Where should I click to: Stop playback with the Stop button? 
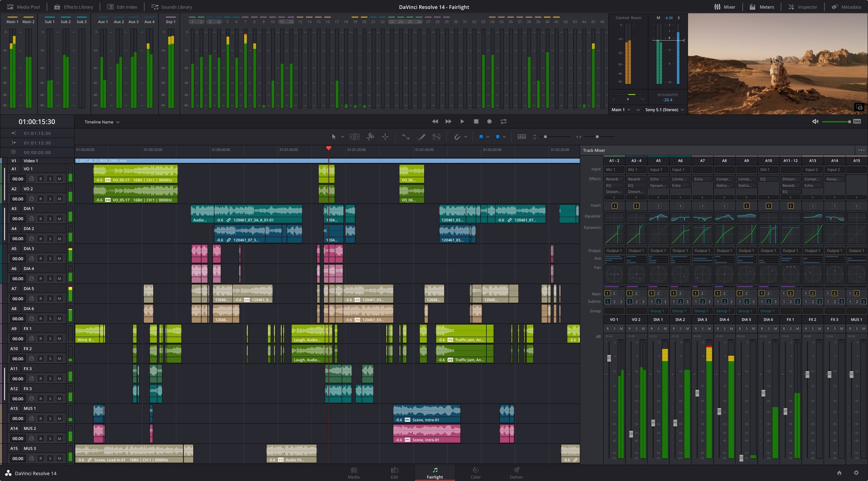coord(476,122)
